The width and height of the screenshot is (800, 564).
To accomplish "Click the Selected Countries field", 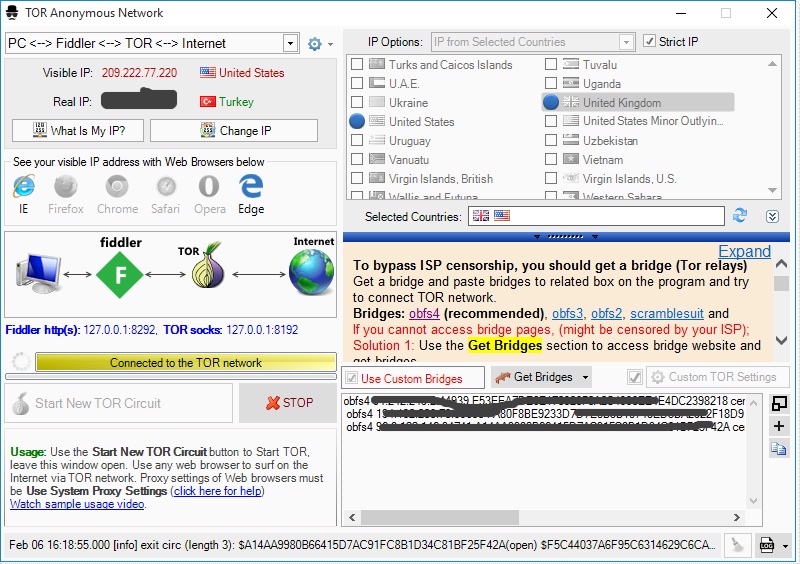I will tap(595, 216).
